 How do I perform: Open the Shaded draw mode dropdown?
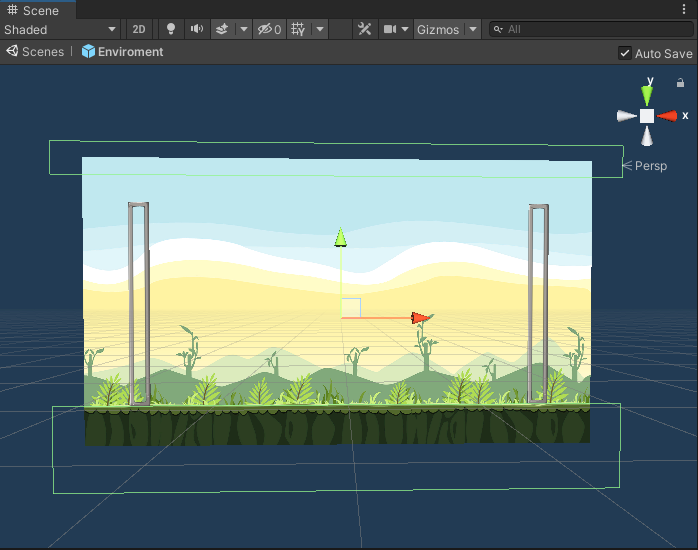(x=60, y=30)
